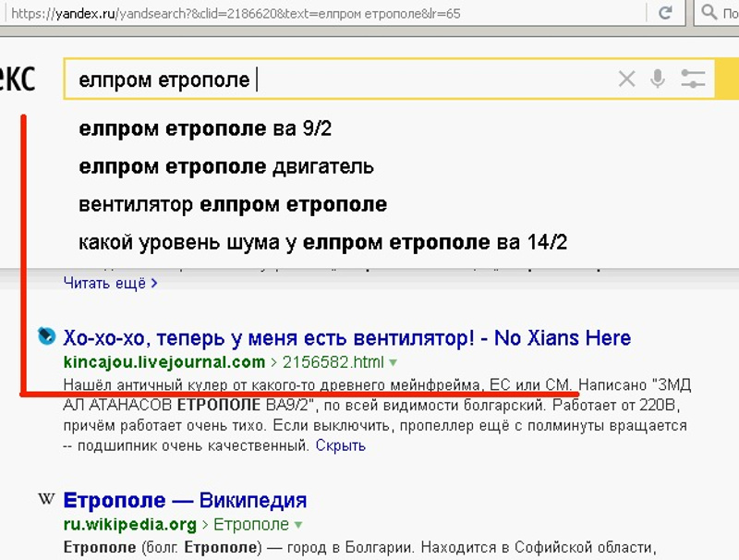This screenshot has width=739, height=560.
Task: Pick suggestion about уровень шума ва 14/2
Action: tap(322, 242)
